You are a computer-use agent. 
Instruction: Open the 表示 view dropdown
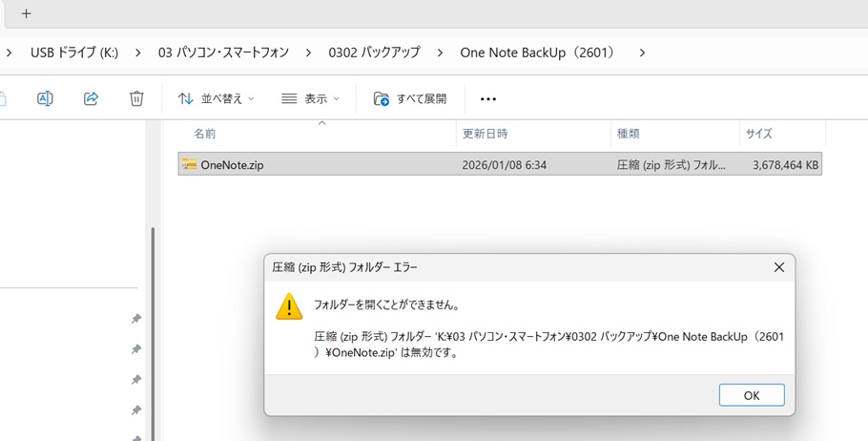[311, 98]
